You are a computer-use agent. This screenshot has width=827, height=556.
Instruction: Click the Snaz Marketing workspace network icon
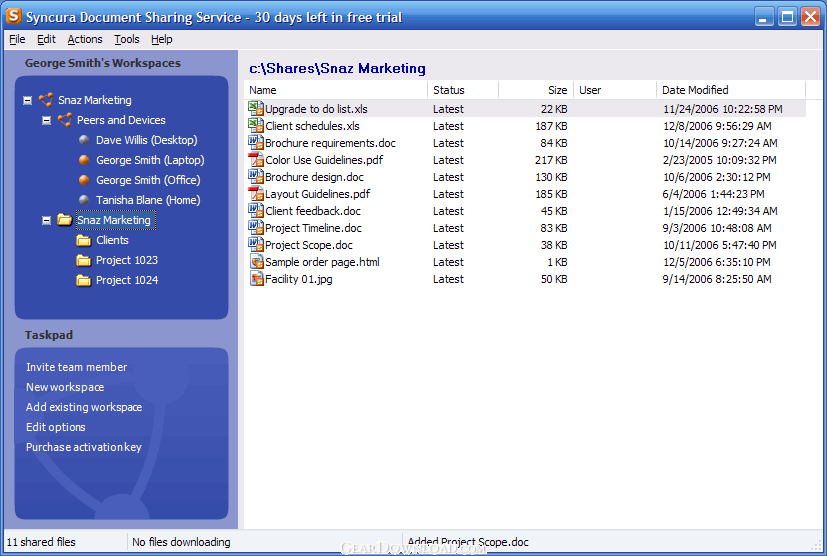tap(46, 100)
